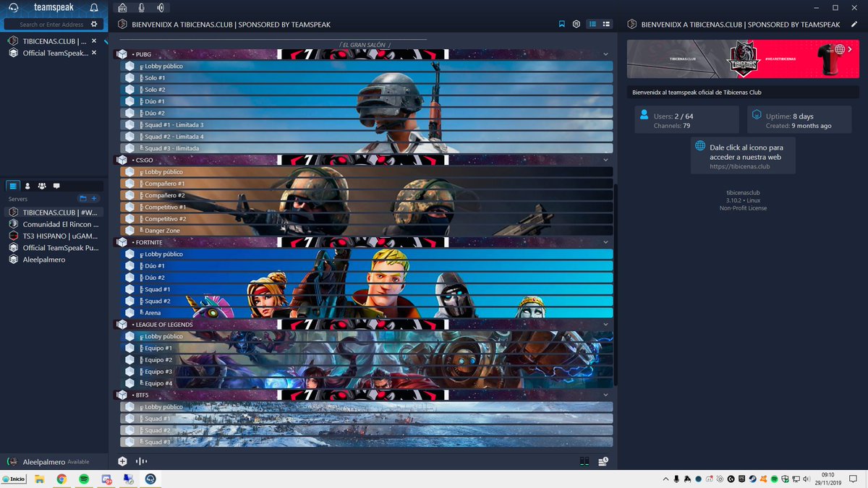This screenshot has width=868, height=488.
Task: Open search settings gear in address field
Action: 94,24
